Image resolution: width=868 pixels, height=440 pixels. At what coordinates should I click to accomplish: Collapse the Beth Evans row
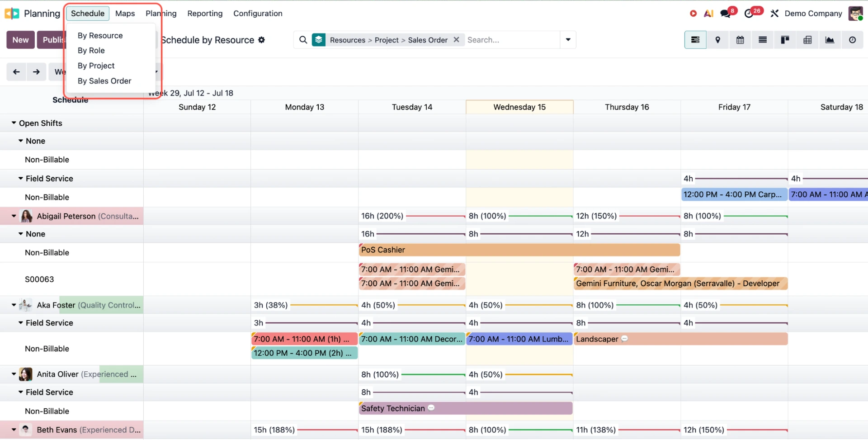pyautogui.click(x=14, y=430)
